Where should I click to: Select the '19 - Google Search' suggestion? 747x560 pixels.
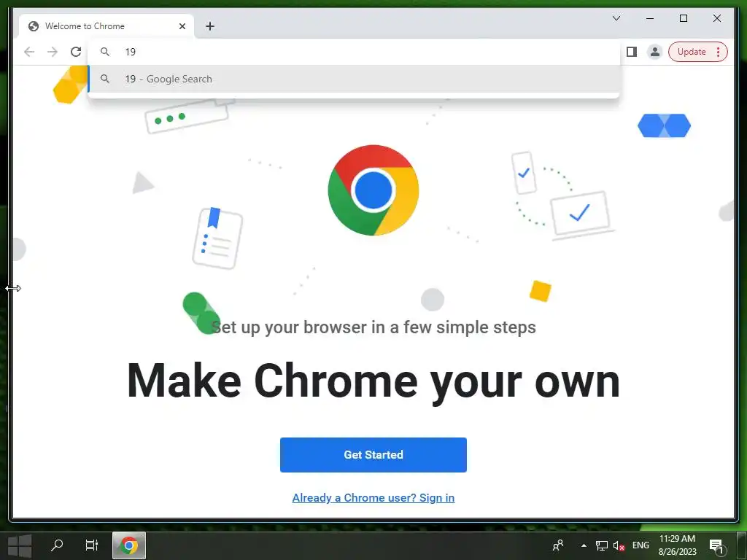[x=354, y=79]
